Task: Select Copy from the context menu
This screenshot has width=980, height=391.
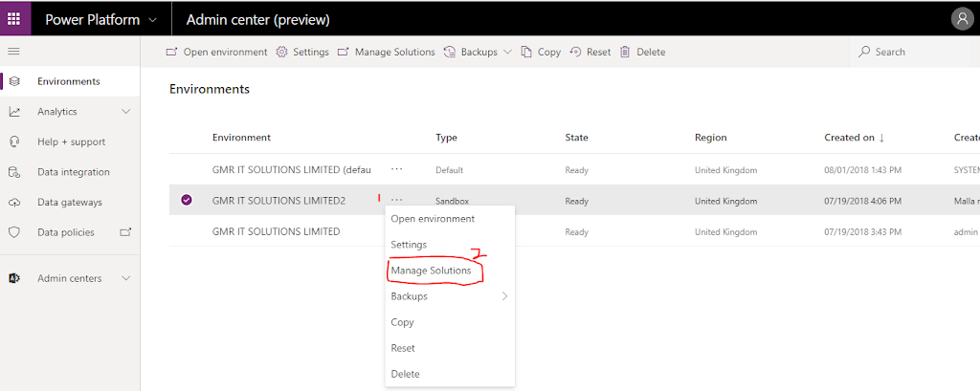Action: (450, 322)
